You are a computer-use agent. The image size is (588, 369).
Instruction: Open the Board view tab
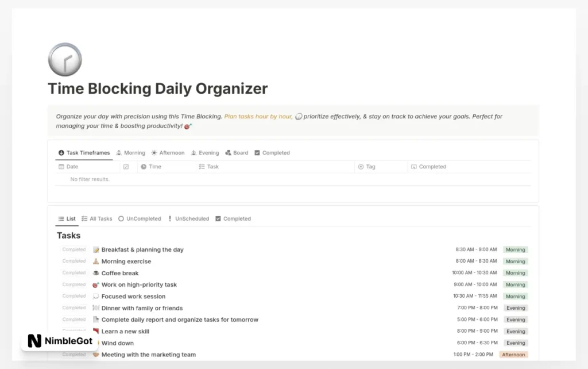(237, 153)
